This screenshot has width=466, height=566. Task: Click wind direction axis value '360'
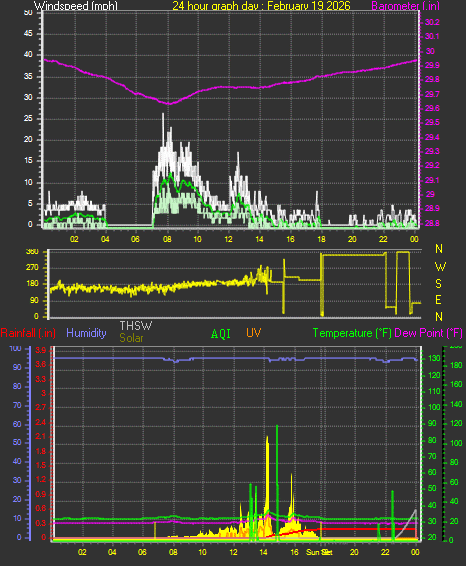[x=32, y=252]
